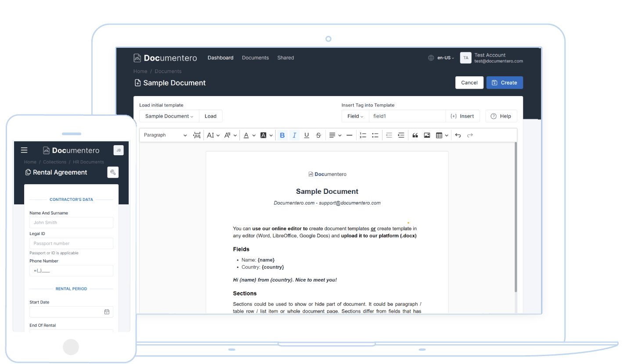Screen dimensions: 624x364
Task: Toggle italic formatting
Action: tap(295, 135)
